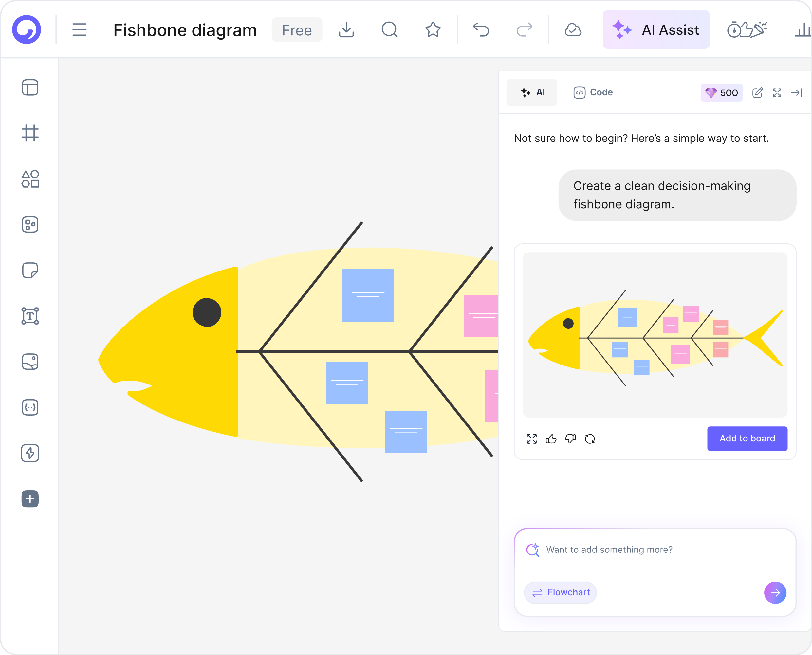This screenshot has width=812, height=655.
Task: Click the Fishbone diagram title
Action: pos(185,30)
